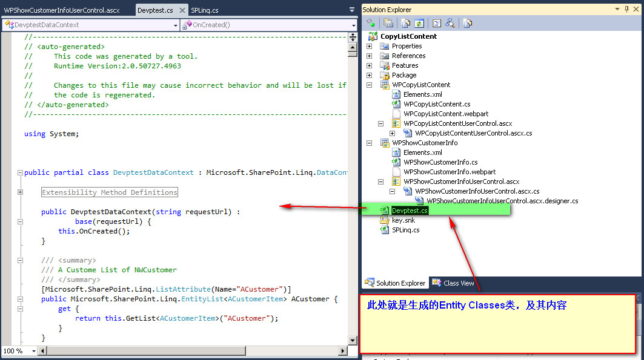
Task: Click the Package folder icon in the tree
Action: point(385,75)
